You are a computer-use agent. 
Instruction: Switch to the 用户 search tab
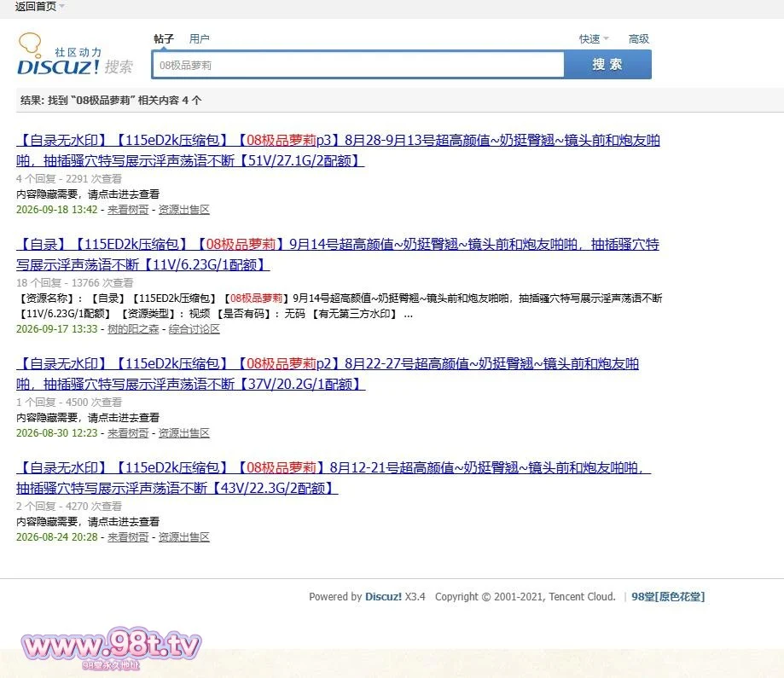(199, 38)
